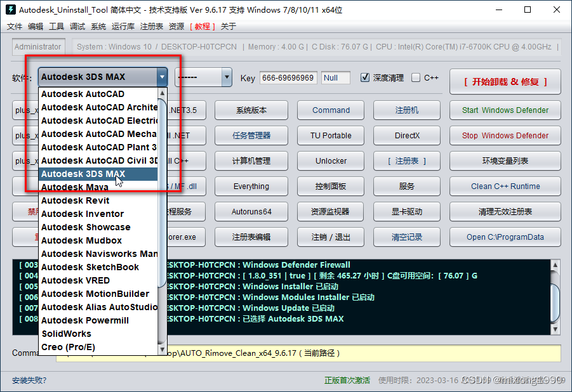Collapse the software dropdown showing Autodesk 3DS MAX
This screenshot has width=572, height=392.
click(x=102, y=77)
